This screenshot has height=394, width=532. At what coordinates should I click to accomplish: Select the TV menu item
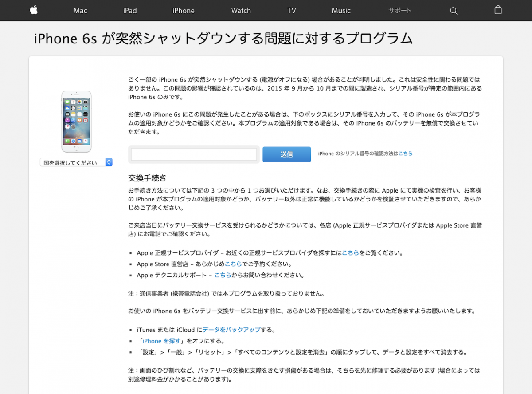291,10
